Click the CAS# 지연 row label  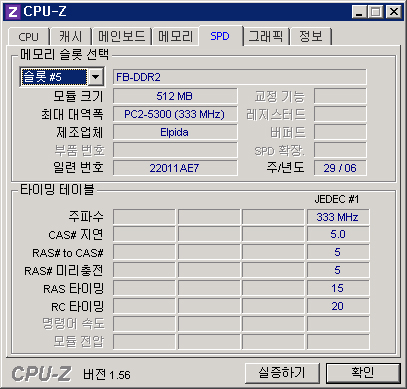76,235
